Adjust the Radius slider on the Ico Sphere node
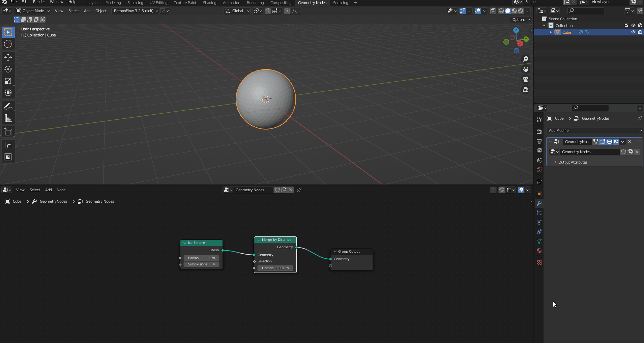The image size is (644, 343). coord(201,257)
